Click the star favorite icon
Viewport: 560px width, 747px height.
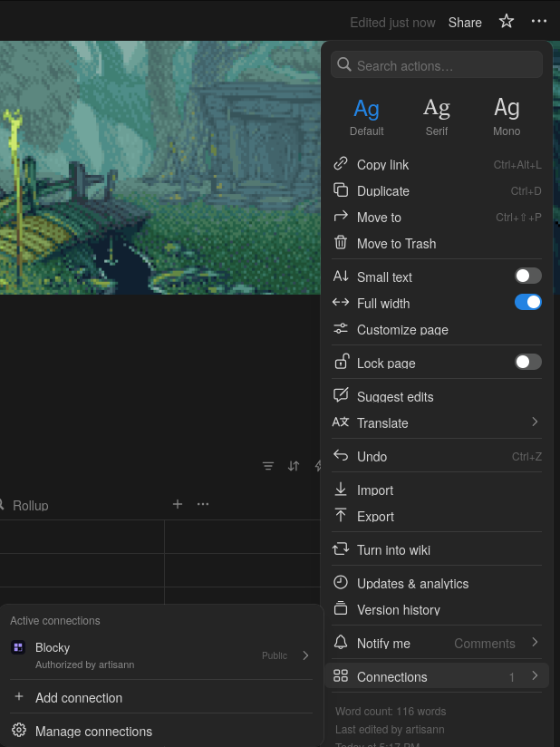(x=507, y=21)
